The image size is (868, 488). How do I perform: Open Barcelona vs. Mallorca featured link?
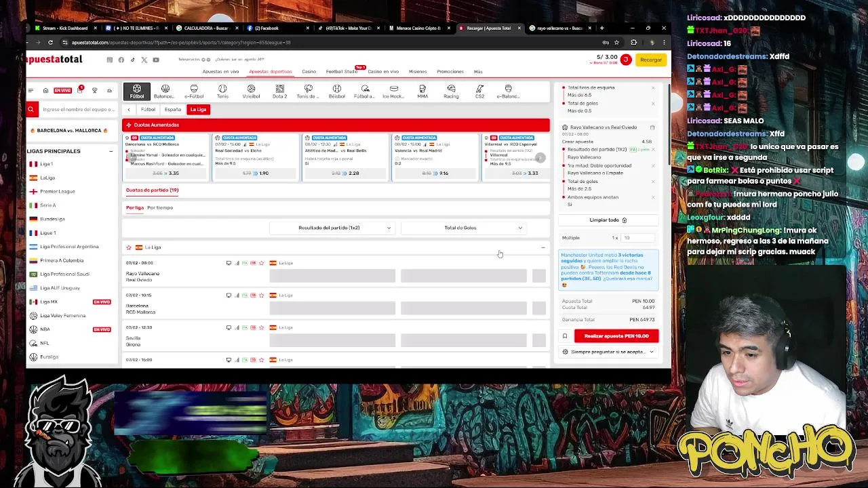point(68,130)
